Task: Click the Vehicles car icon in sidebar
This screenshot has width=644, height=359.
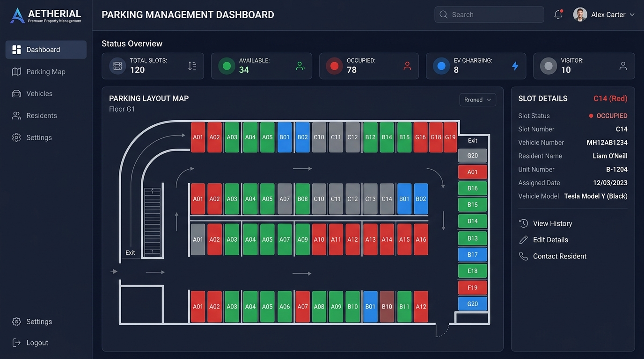Action: click(16, 93)
